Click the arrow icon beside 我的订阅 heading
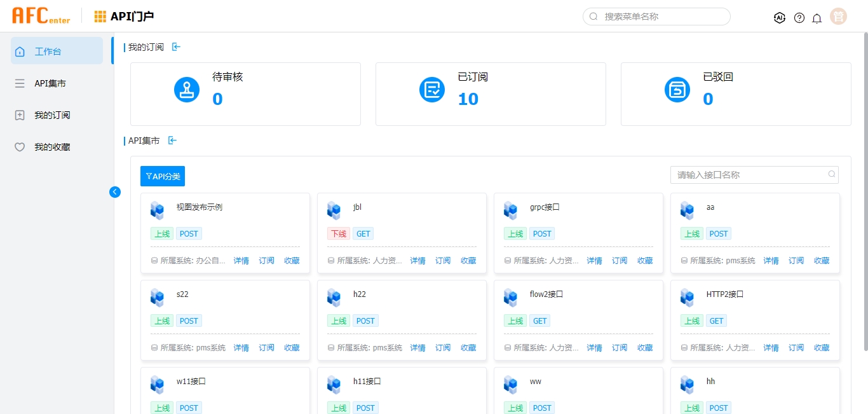Viewport: 868px width, 414px height. click(176, 46)
